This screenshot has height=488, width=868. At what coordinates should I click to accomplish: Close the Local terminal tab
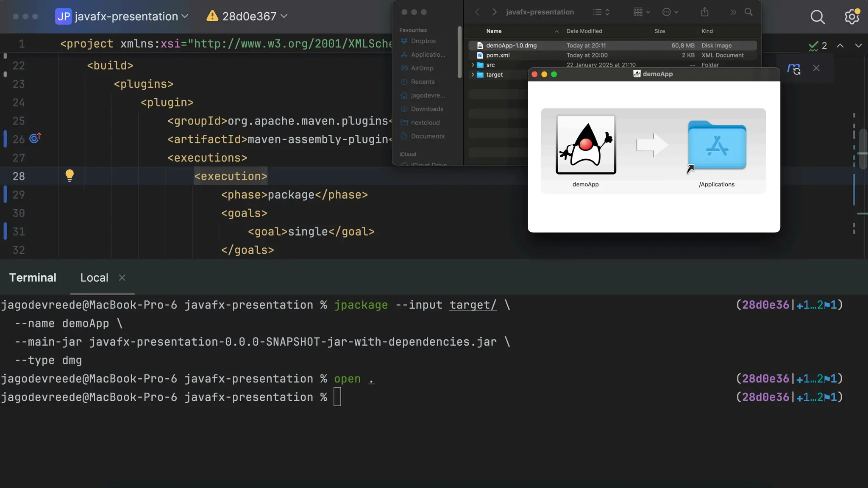pyautogui.click(x=122, y=278)
